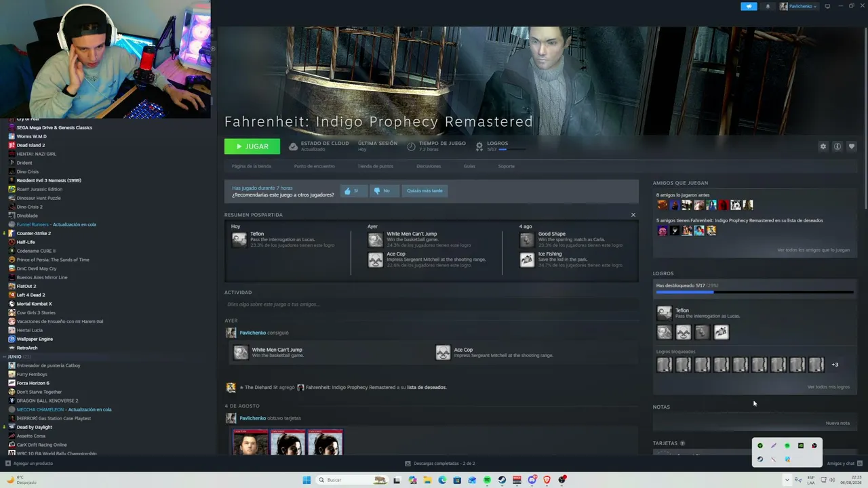Open File Explorer from the taskbar

(427, 480)
